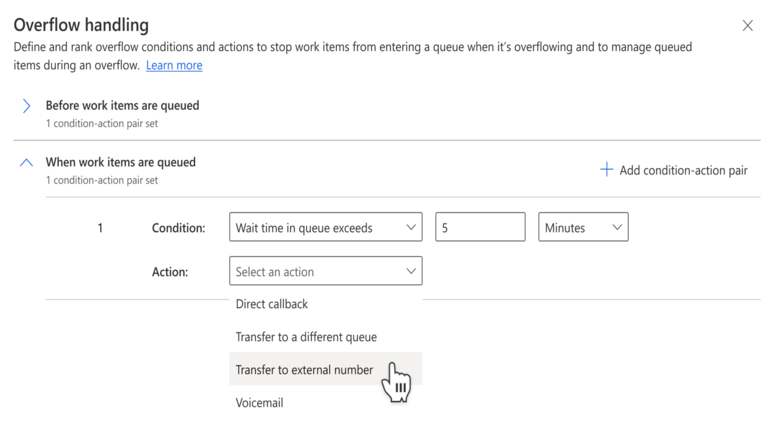Click the chevron arrow of the Action dropdown
Viewport: 780px width, 440px height.
411,271
